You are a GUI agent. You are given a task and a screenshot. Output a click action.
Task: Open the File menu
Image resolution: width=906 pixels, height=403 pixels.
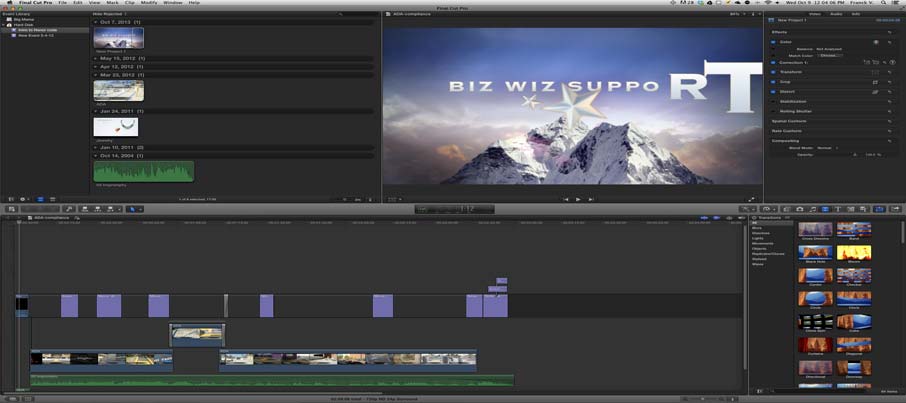pos(62,3)
